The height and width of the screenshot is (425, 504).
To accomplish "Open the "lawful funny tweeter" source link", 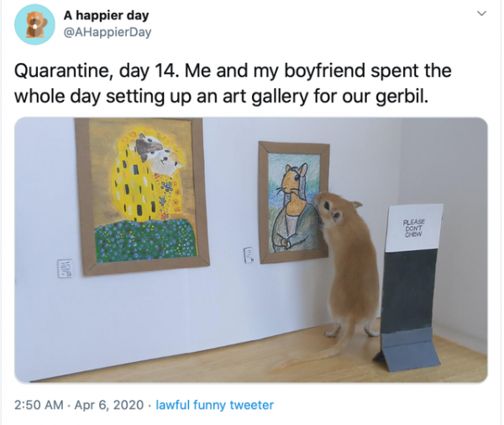I will point(214,405).
